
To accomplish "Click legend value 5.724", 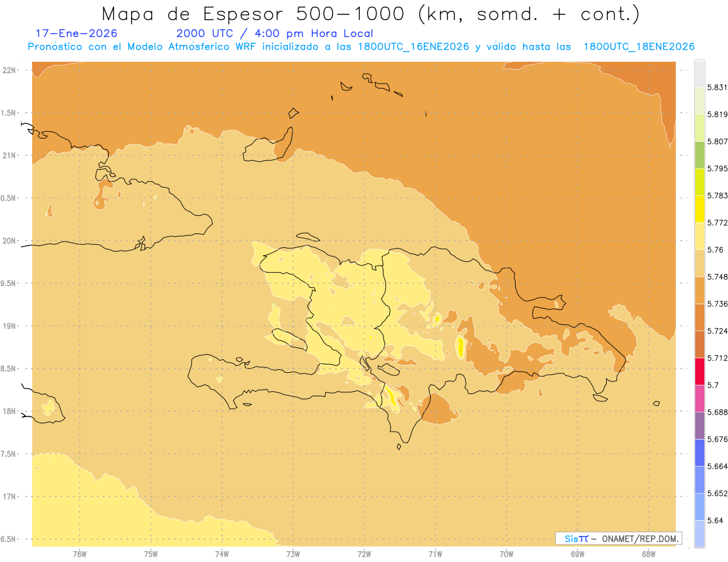I will coord(717,331).
